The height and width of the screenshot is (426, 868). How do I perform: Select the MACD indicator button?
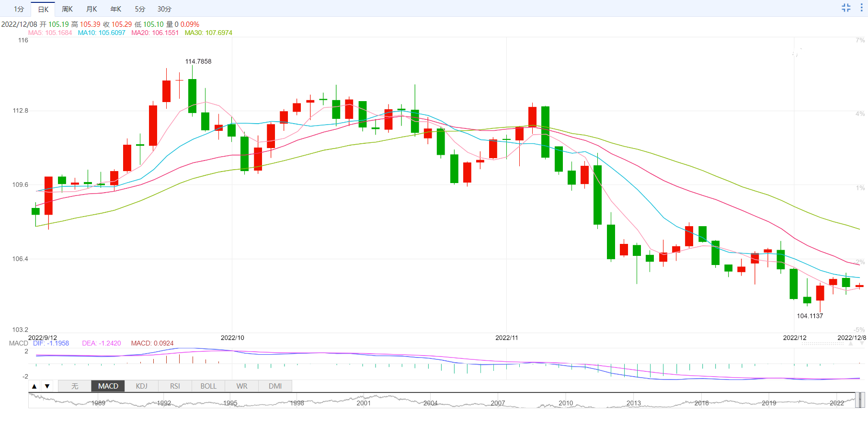coord(108,386)
